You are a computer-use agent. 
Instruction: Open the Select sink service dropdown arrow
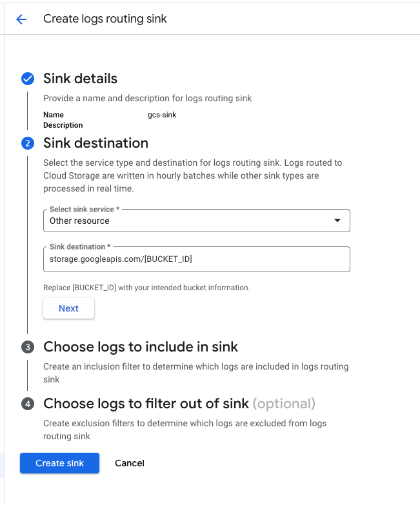[x=337, y=221]
